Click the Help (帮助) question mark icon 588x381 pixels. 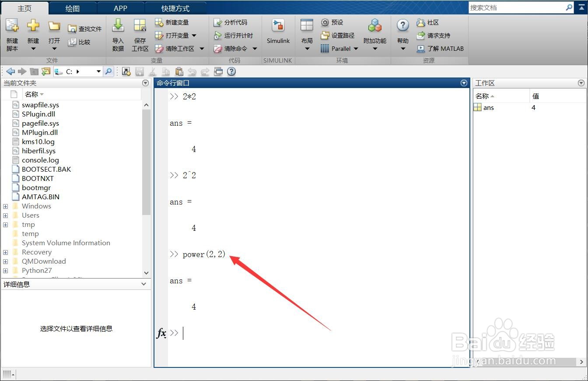403,25
